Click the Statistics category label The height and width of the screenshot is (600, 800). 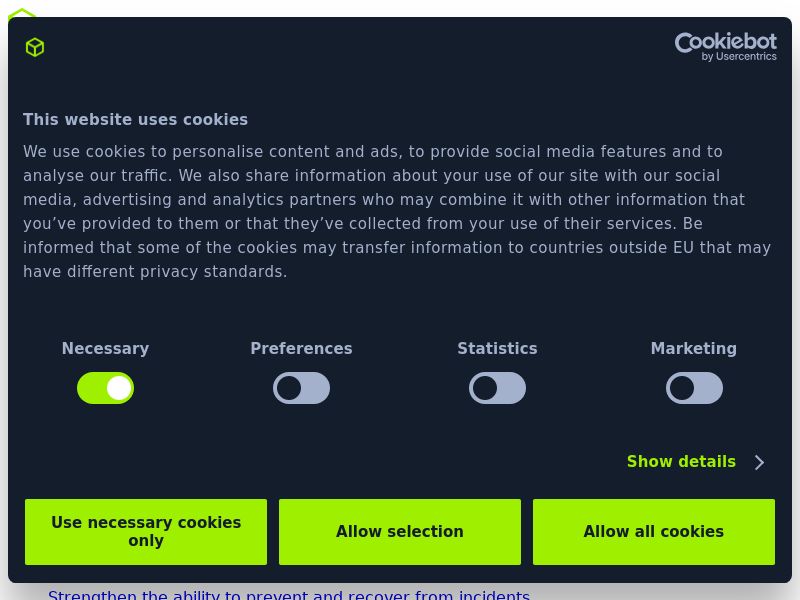click(497, 349)
